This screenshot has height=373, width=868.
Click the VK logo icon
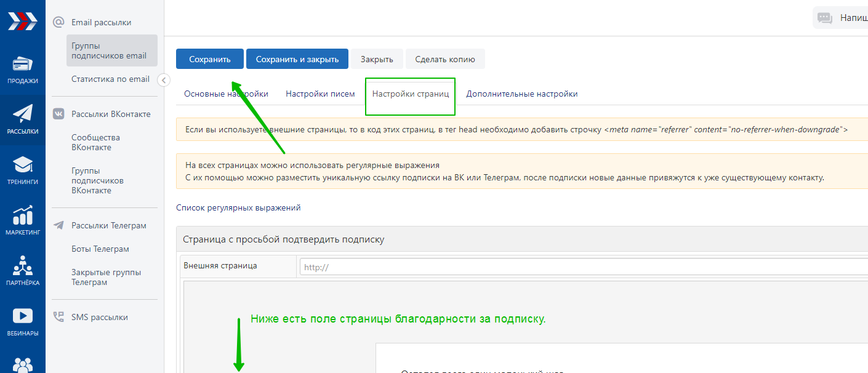tap(58, 114)
